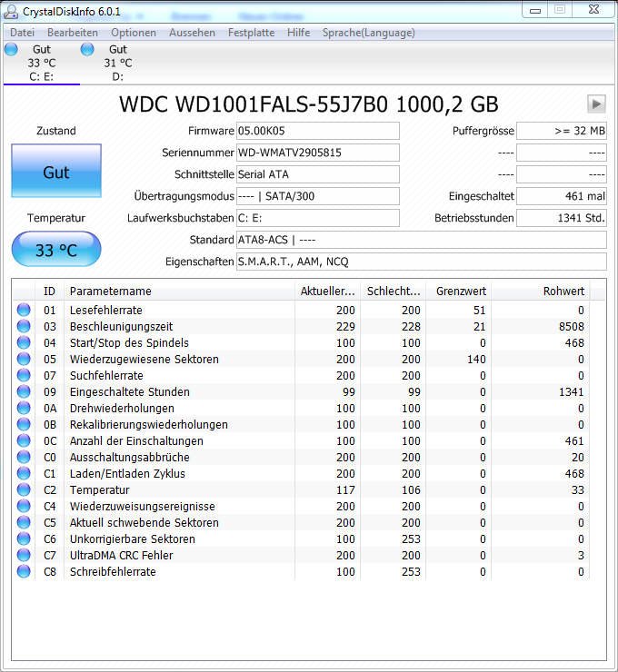The width and height of the screenshot is (618, 672).
Task: Click the Standard field ATA8-ACS
Action: 422,240
